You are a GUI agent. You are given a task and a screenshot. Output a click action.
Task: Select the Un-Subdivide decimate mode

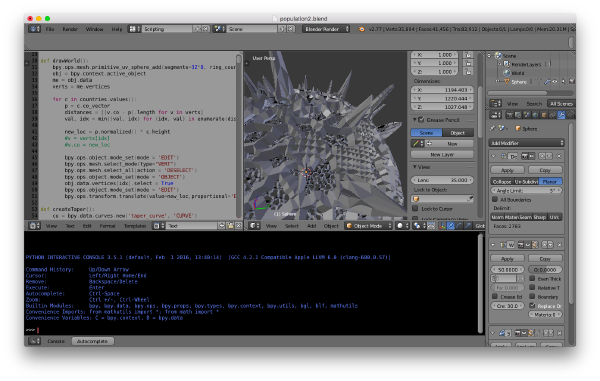526,182
